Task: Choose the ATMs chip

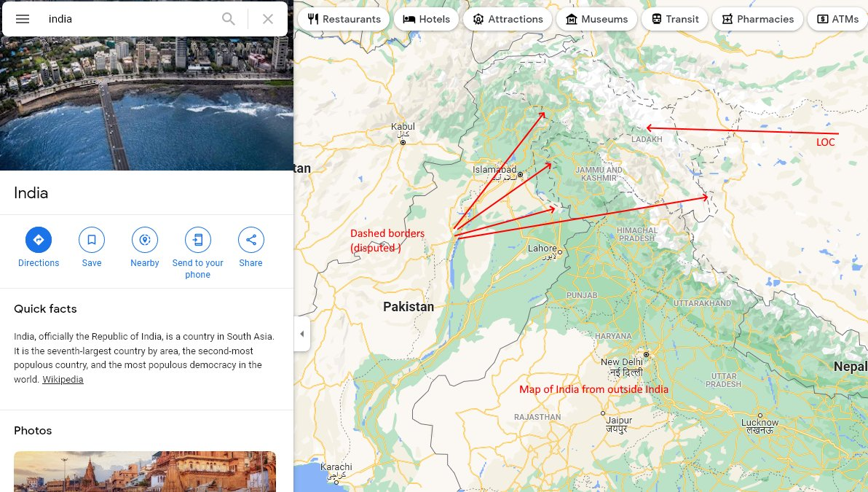Action: tap(838, 19)
